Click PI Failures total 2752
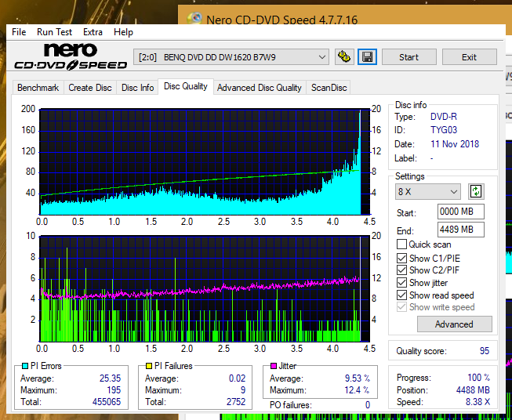 (236, 402)
